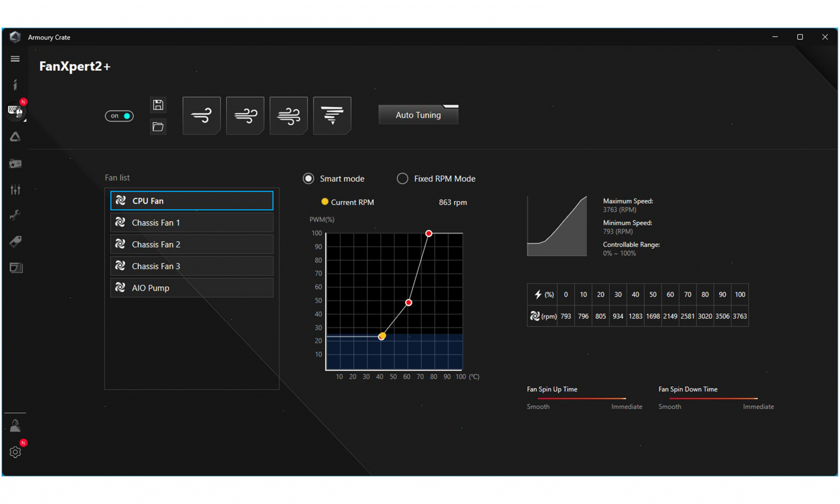Screen dimensions: 840x504
Task: Click the 3763 rpm cell in the table
Action: [x=740, y=316]
